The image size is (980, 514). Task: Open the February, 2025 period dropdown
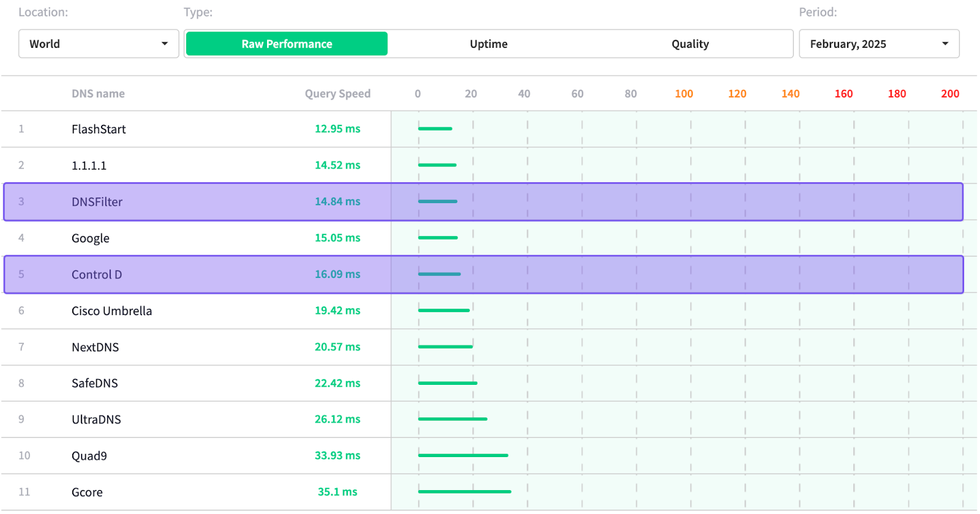pos(879,44)
